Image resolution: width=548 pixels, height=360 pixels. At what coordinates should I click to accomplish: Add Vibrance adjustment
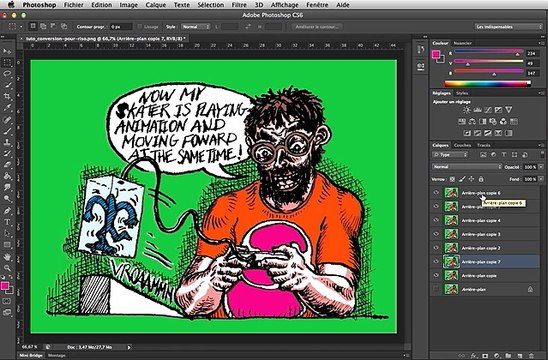[x=509, y=110]
